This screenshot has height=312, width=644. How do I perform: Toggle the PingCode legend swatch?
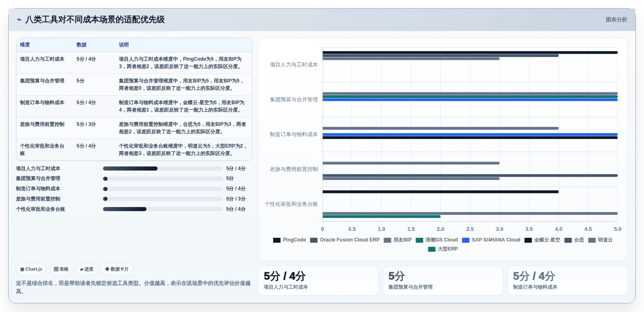(277, 240)
